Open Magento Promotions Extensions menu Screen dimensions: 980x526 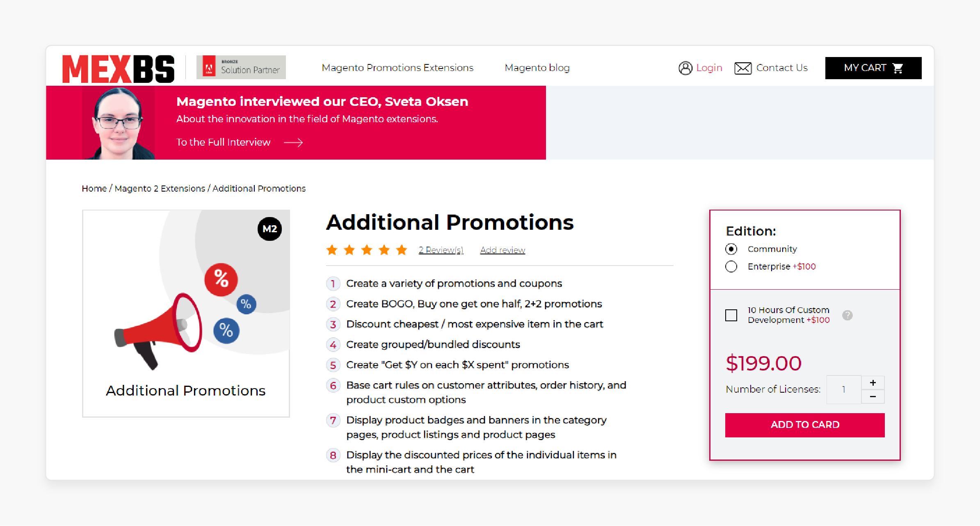pyautogui.click(x=397, y=68)
